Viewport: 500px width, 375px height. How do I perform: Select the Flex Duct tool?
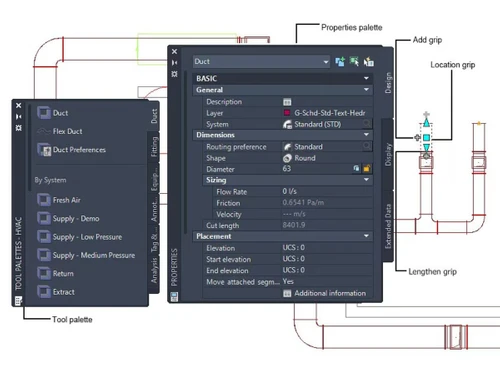pos(59,131)
